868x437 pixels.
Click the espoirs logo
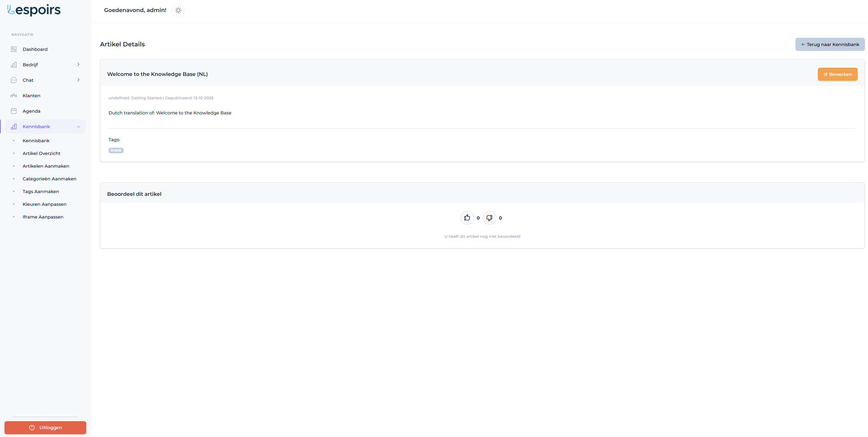[34, 10]
